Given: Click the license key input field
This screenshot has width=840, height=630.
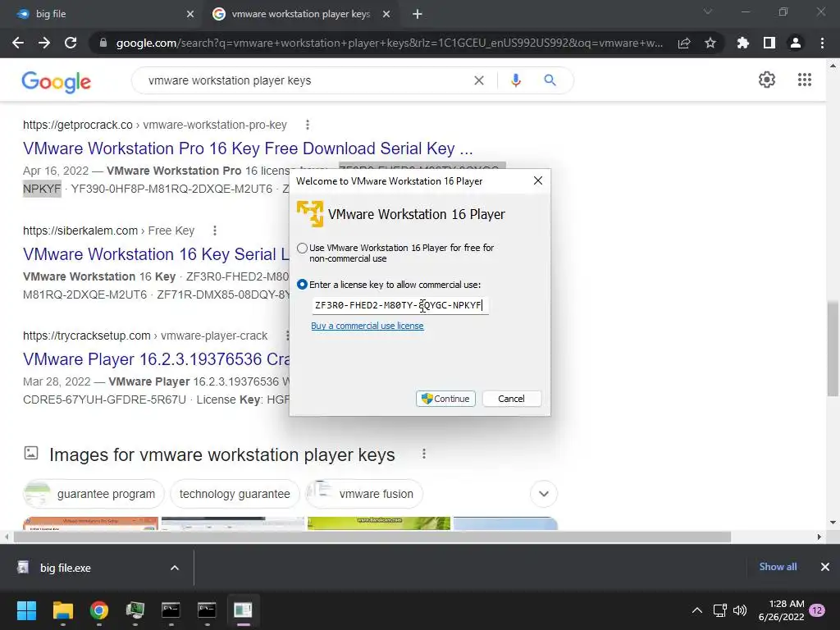Looking at the screenshot, I should pos(399,305).
